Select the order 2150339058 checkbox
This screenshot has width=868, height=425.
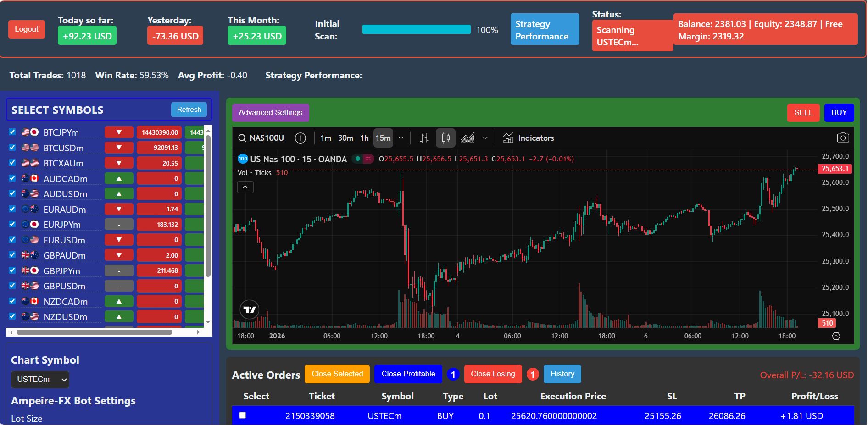pos(243,415)
